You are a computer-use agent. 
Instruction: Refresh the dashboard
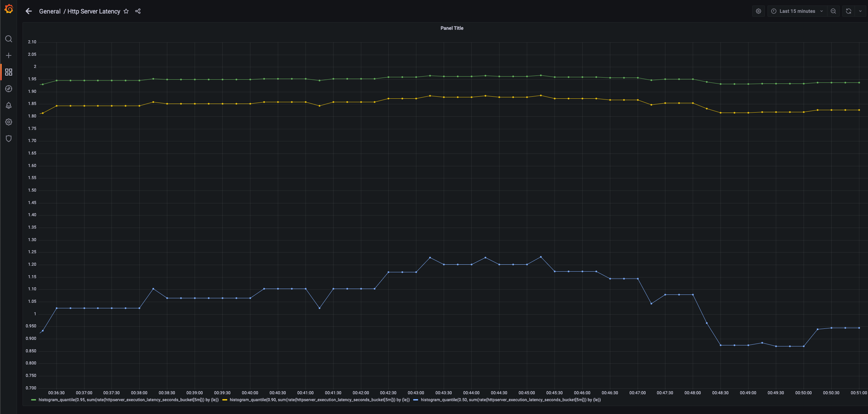coord(849,11)
